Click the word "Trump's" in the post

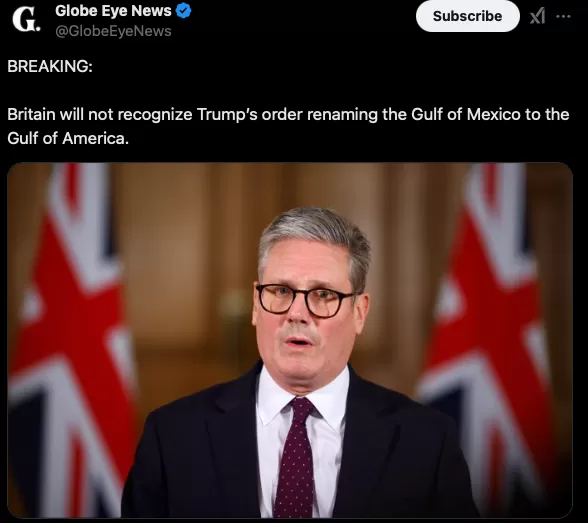coord(227,114)
